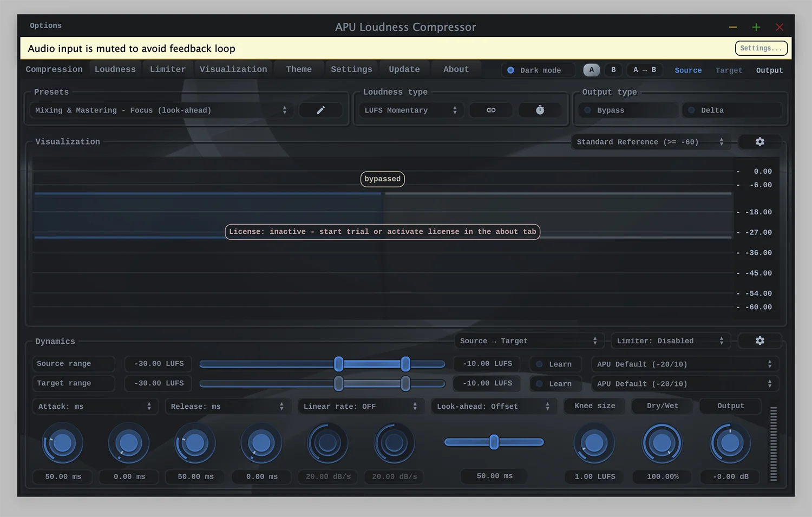This screenshot has height=517, width=812.
Task: Open the Dynamics gear settings
Action: tap(760, 341)
